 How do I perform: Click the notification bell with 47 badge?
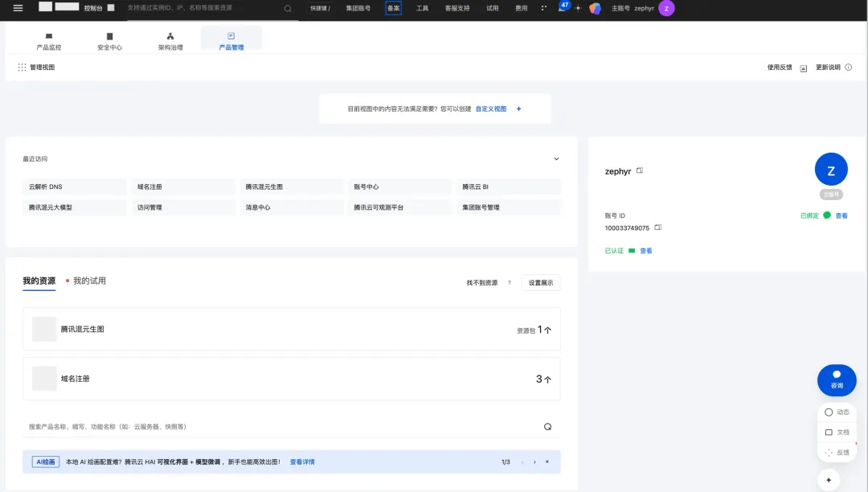(562, 8)
